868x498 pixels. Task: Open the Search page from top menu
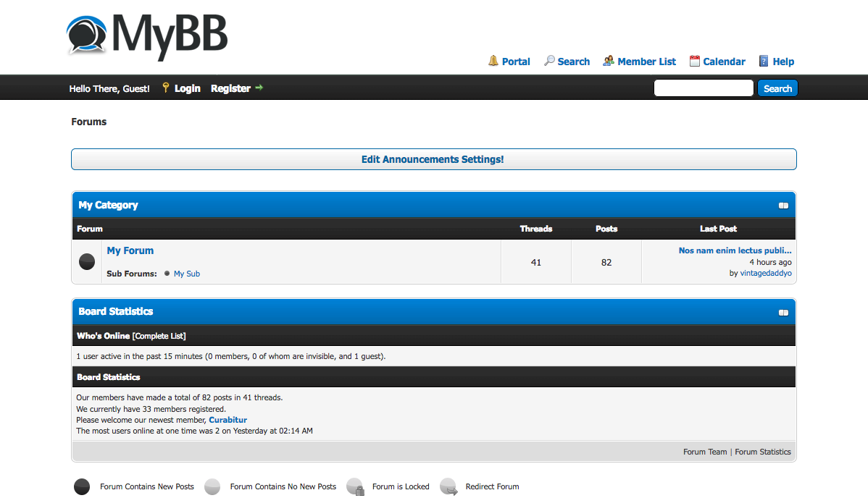574,62
